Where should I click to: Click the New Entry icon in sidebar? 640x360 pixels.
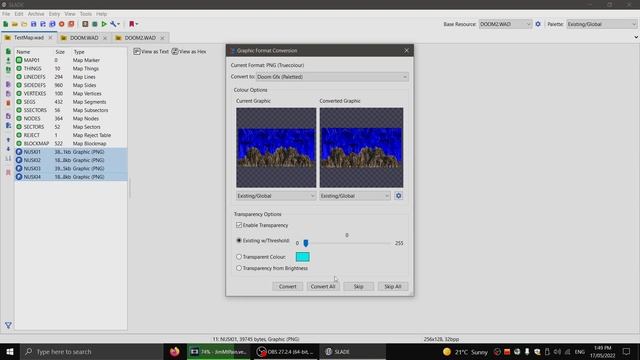point(8,52)
